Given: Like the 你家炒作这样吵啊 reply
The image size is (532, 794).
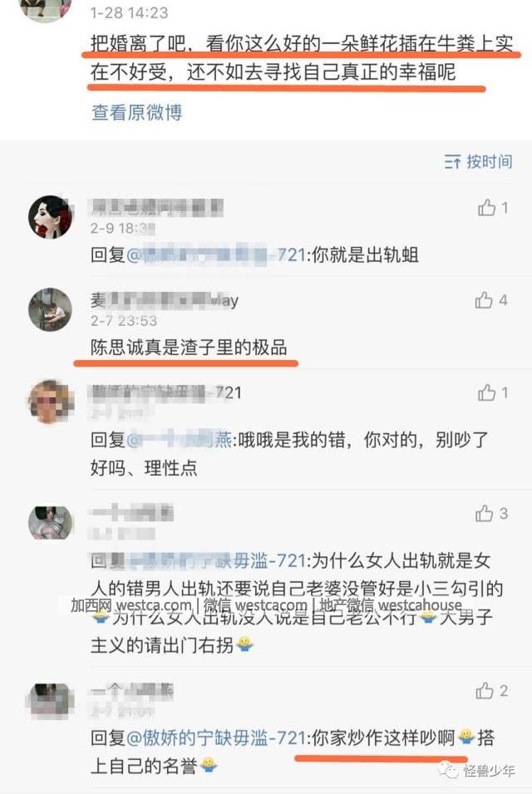Looking at the screenshot, I should coord(491,691).
